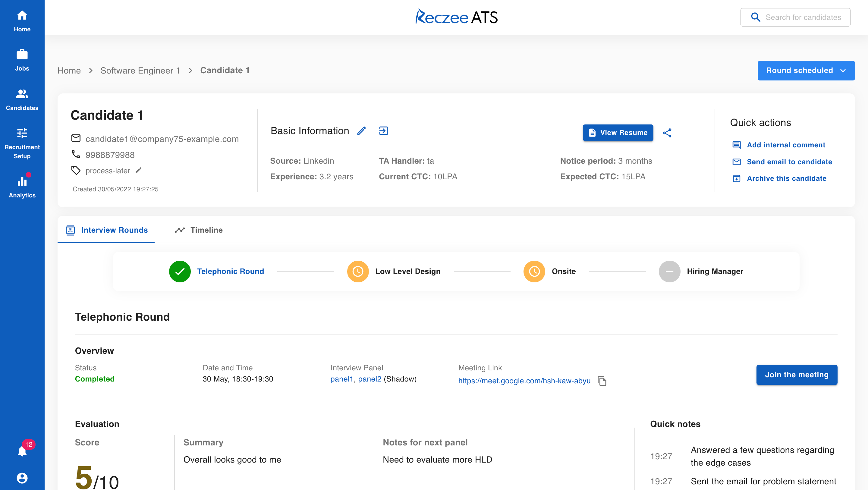Share the candidate profile
The width and height of the screenshot is (868, 490).
coord(668,133)
